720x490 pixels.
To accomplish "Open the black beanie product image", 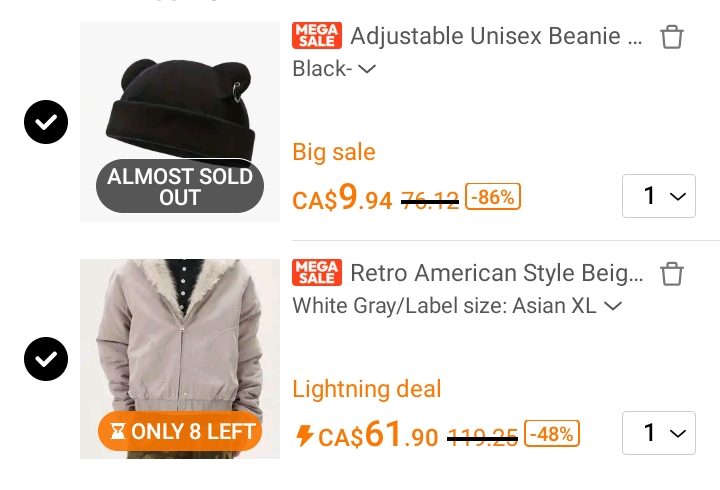I will [x=180, y=122].
